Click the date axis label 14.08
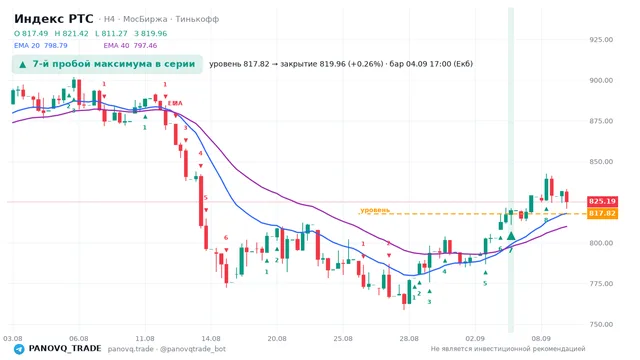 coord(211,338)
